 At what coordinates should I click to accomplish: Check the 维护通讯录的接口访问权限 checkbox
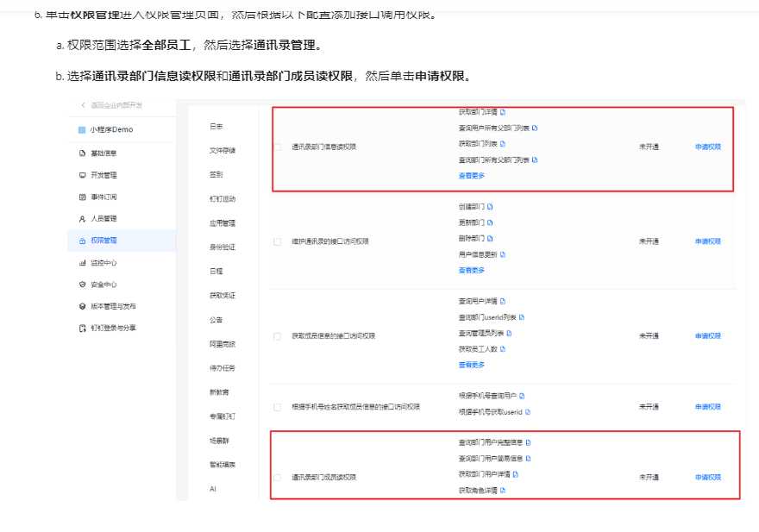278,241
